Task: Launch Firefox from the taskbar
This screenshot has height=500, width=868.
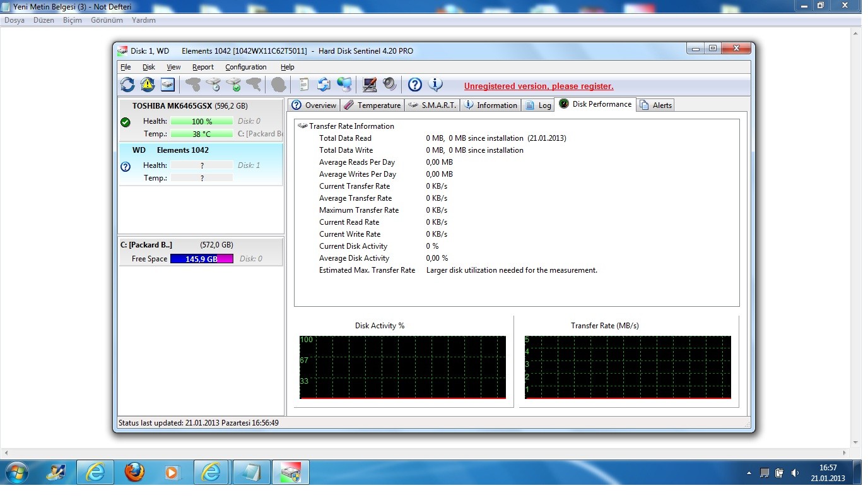Action: point(134,472)
